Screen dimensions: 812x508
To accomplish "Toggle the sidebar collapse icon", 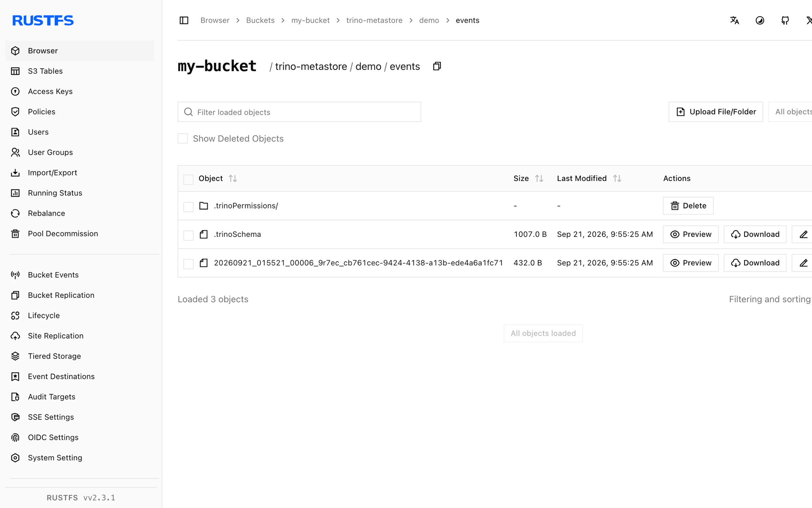I will 184,20.
